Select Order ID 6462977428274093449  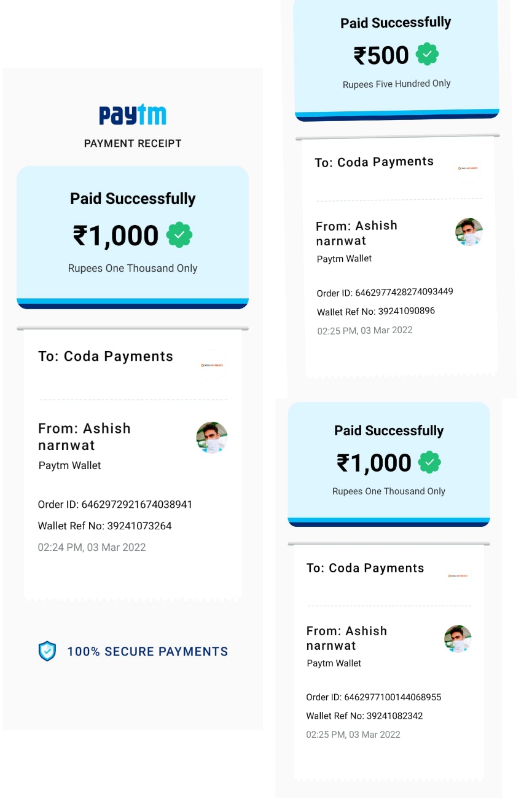pyautogui.click(x=385, y=292)
